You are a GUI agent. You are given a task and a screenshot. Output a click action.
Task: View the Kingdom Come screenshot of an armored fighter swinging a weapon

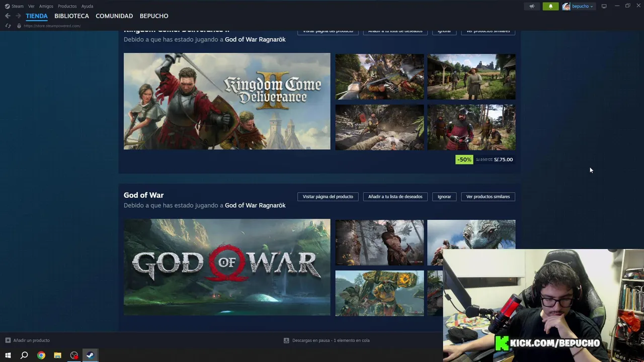click(379, 76)
